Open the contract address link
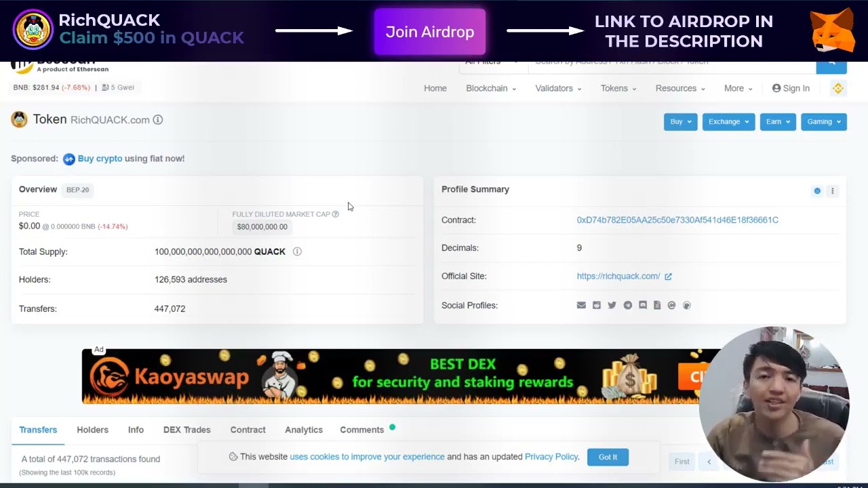Screen dimensions: 868x488 [x=677, y=220]
